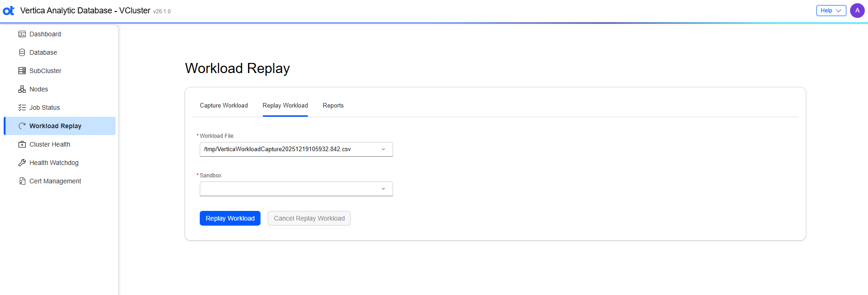Open the Workload File dropdown

point(296,149)
